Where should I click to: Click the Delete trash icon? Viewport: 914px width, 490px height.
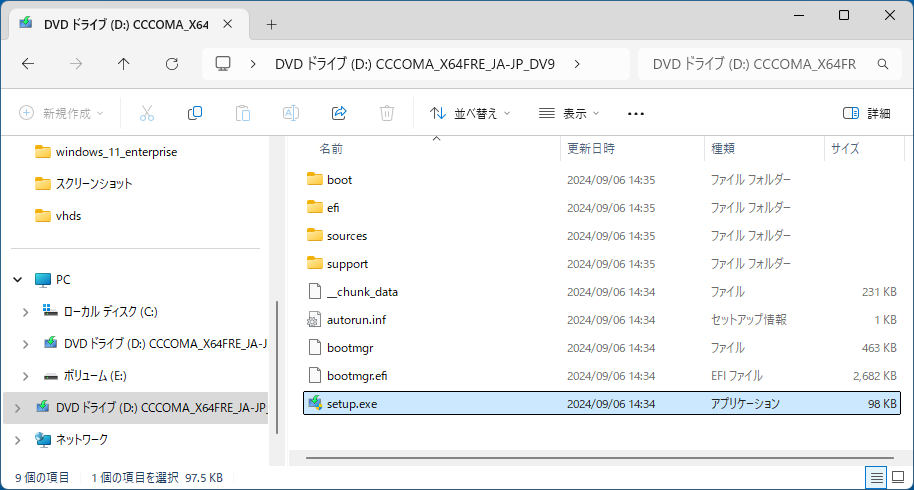point(386,113)
